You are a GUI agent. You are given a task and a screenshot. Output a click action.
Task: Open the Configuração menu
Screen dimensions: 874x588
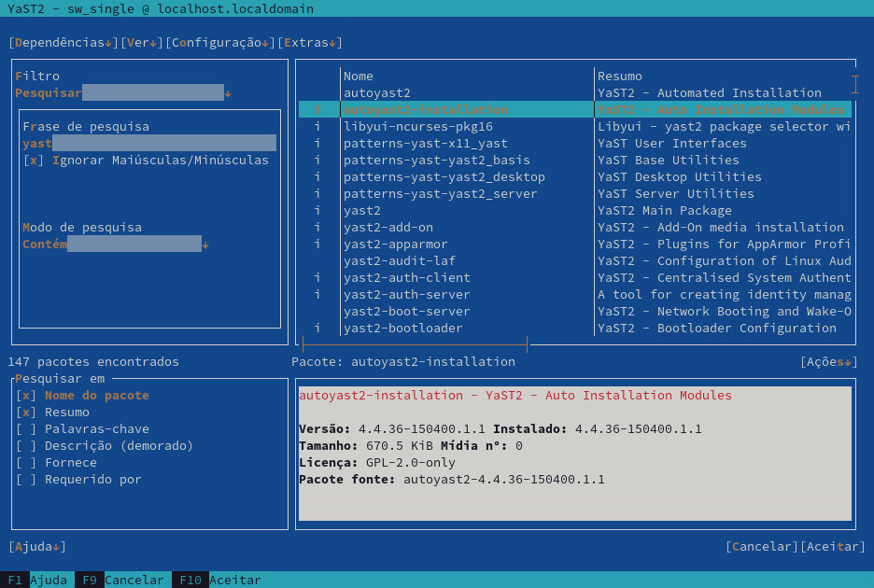220,42
